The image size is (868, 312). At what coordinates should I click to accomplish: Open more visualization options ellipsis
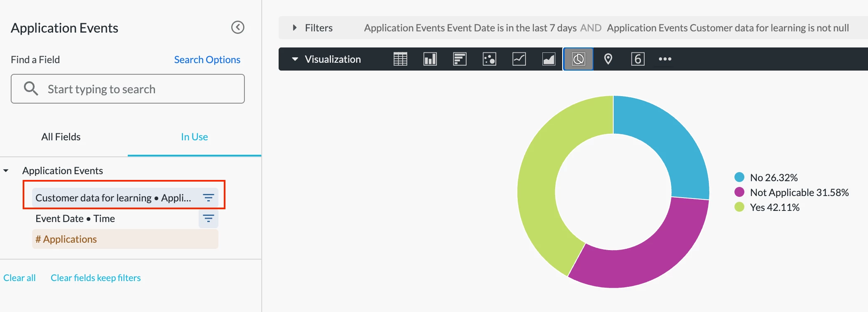[665, 59]
